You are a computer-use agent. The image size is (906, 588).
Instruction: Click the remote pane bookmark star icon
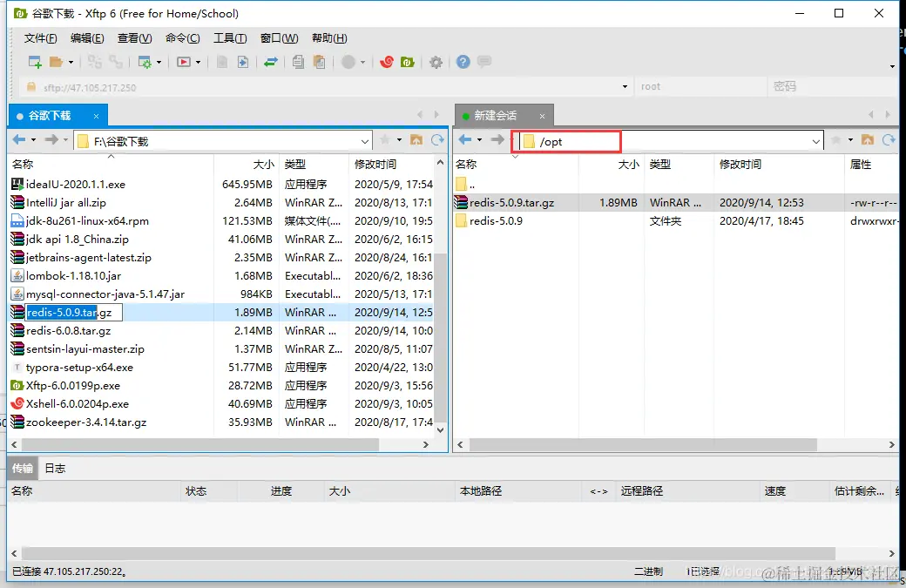pos(835,139)
